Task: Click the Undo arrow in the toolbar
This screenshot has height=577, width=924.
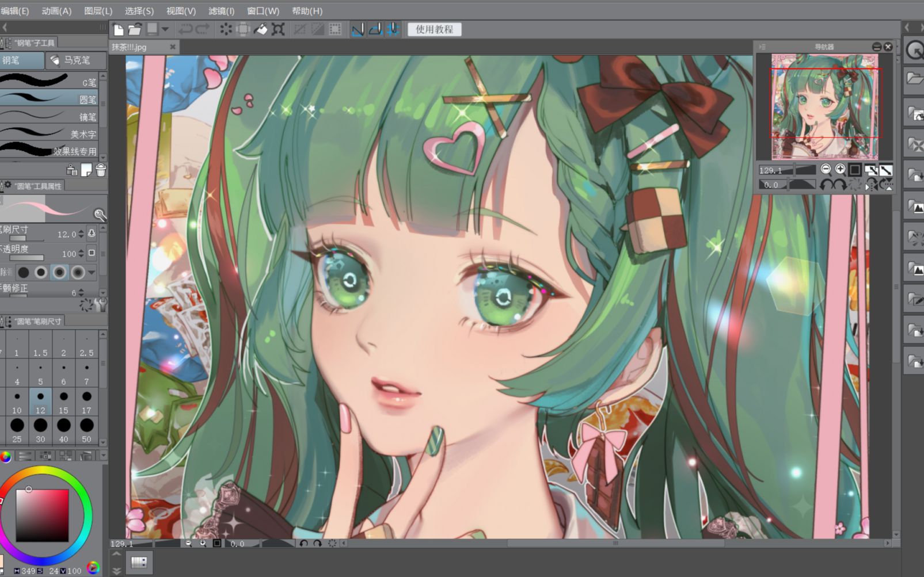Action: click(x=185, y=29)
